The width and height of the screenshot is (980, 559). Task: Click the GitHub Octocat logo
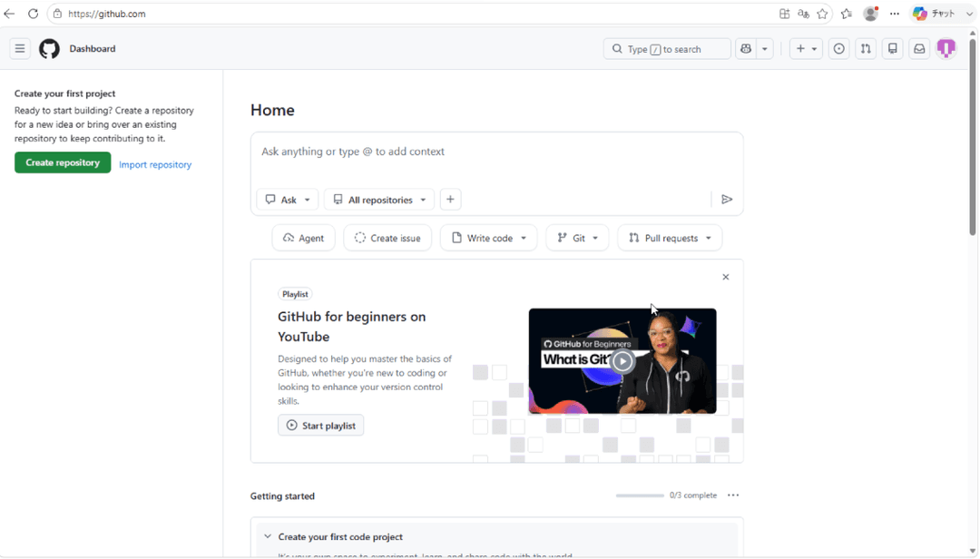(49, 49)
